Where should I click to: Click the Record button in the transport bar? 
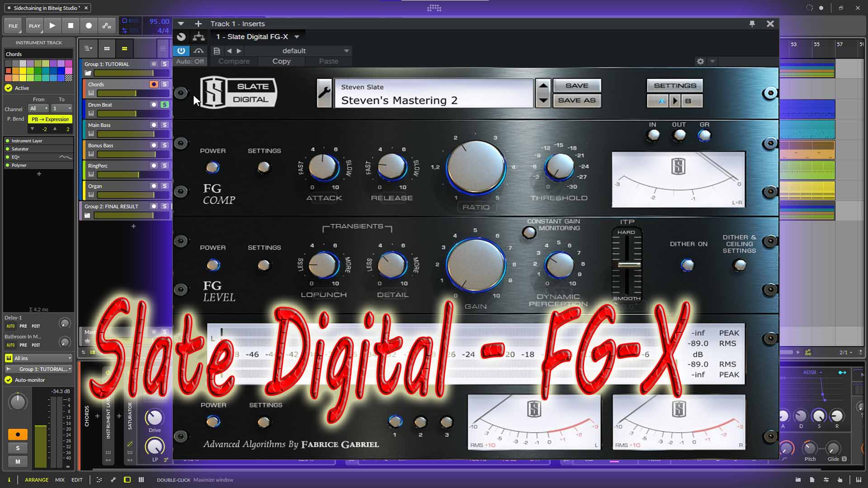(x=89, y=26)
